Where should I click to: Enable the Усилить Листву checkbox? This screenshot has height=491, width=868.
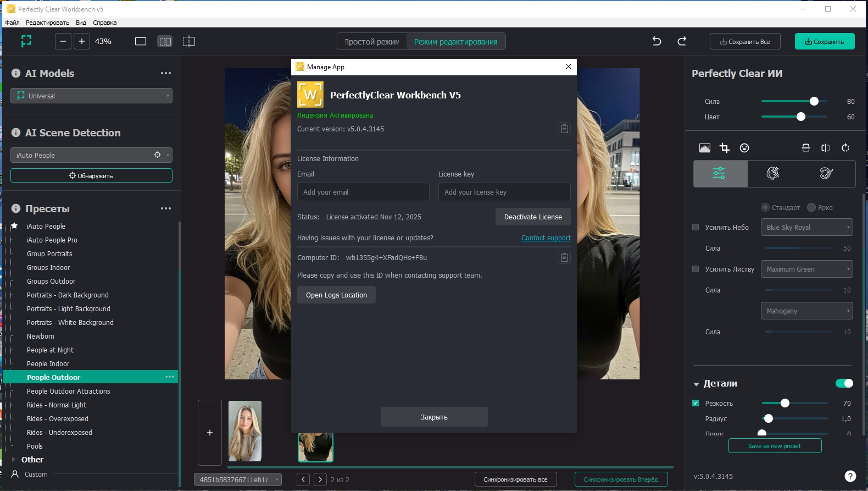(695, 269)
